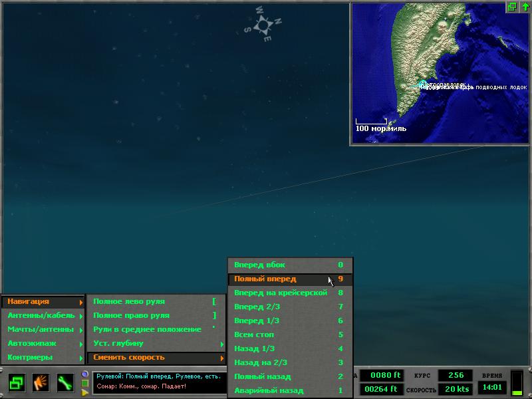Open the Автоэкипаж menu
Viewport: 532px width, 399px height.
tap(43, 343)
